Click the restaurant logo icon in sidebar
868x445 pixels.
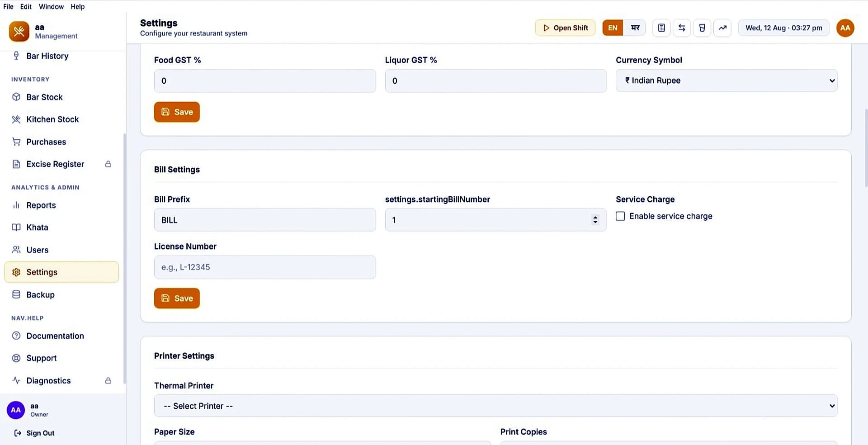pos(19,31)
